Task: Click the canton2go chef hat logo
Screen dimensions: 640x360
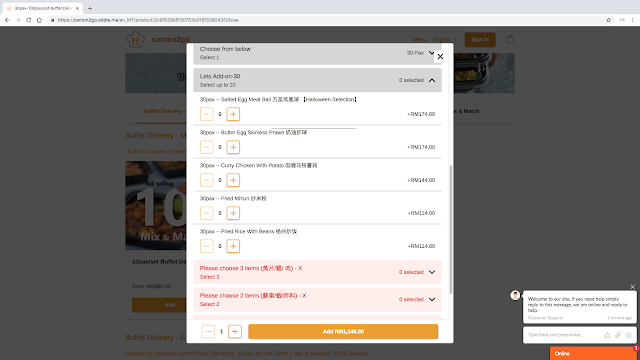Action: (135, 40)
